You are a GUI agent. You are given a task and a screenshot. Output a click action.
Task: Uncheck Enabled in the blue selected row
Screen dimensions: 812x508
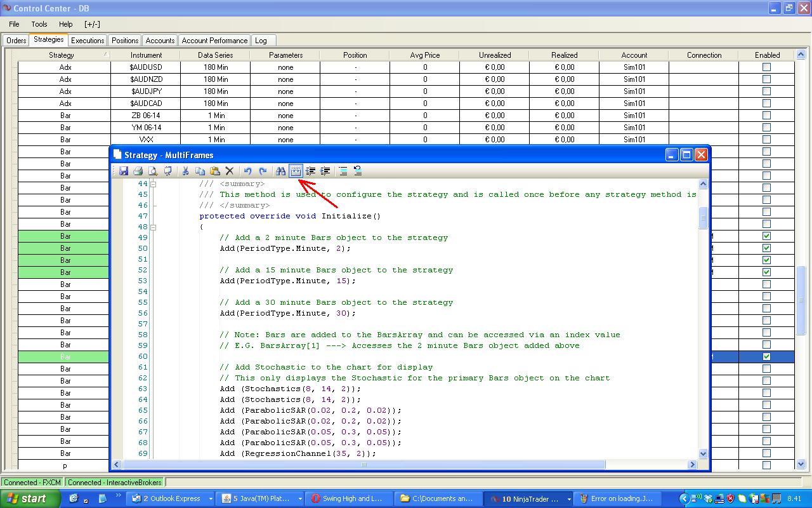(766, 356)
